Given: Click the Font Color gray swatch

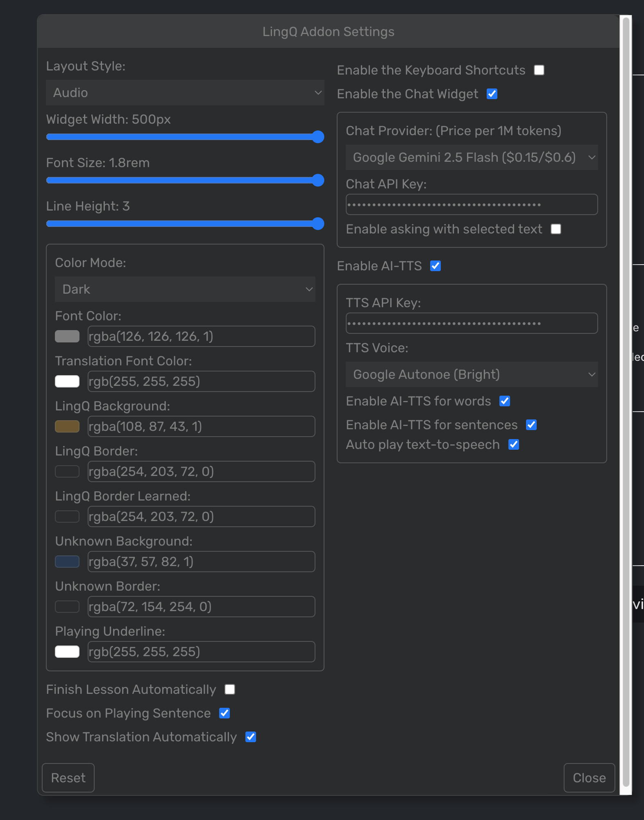Looking at the screenshot, I should coord(67,336).
